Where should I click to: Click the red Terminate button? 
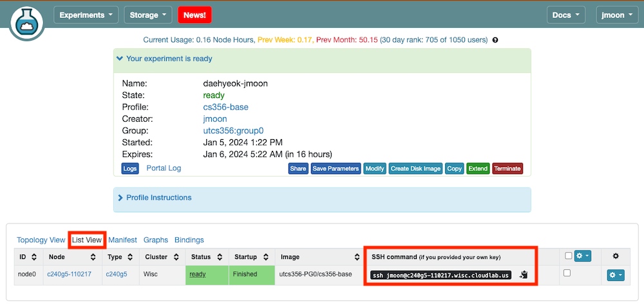(507, 168)
